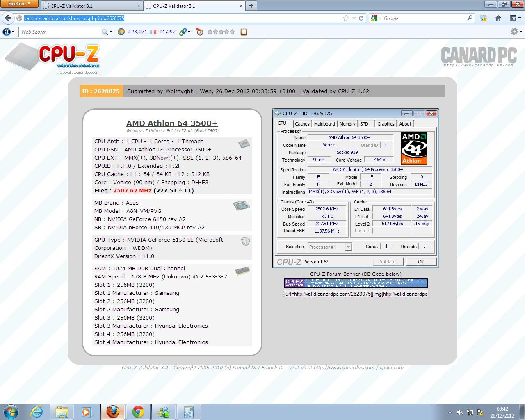The image size is (525, 420).
Task: Click the Google search box
Action: 424,18
